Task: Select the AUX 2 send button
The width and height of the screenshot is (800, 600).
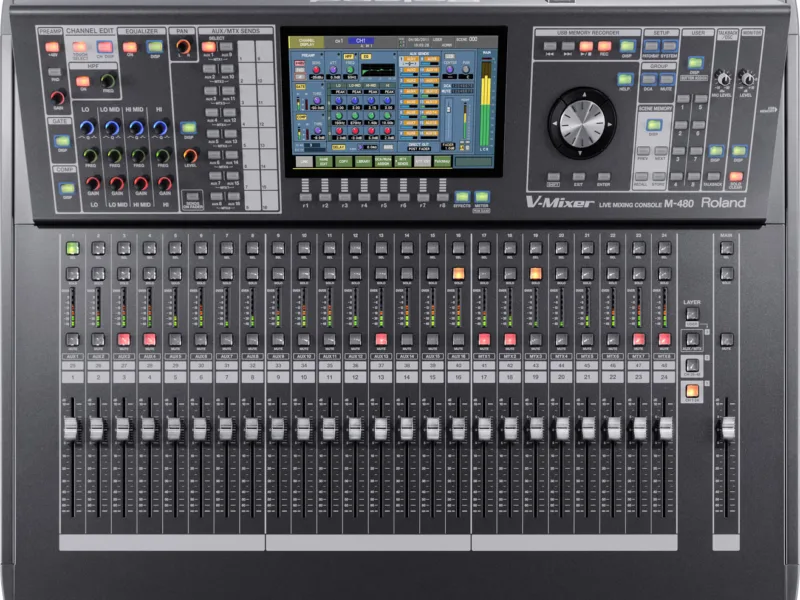Action: click(x=210, y=69)
